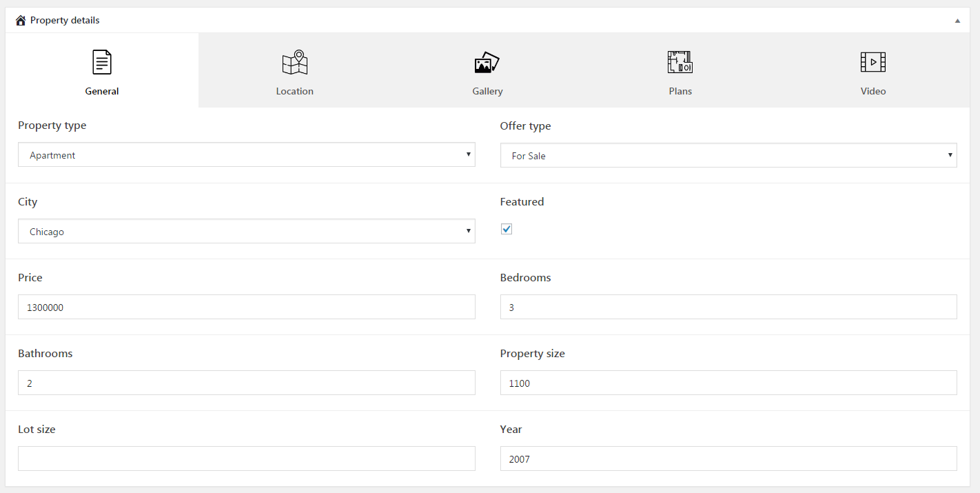Click the "Bedrooms" label
The height and width of the screenshot is (493, 980).
(x=526, y=278)
